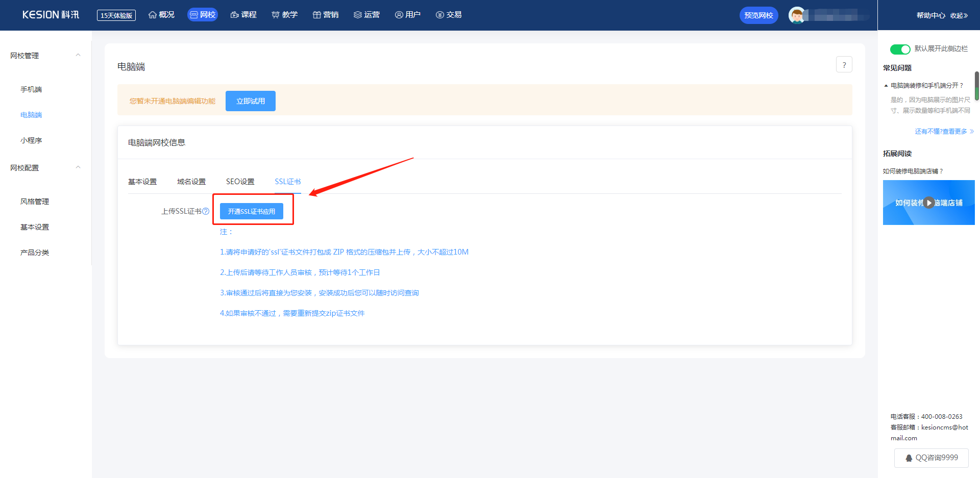Switch to the SEO设置 tab

[240, 182]
